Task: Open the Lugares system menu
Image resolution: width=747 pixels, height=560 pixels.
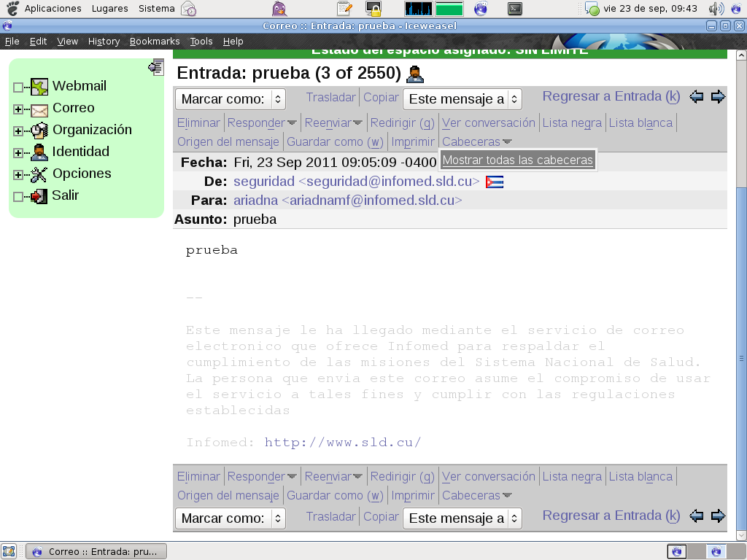Action: tap(109, 9)
